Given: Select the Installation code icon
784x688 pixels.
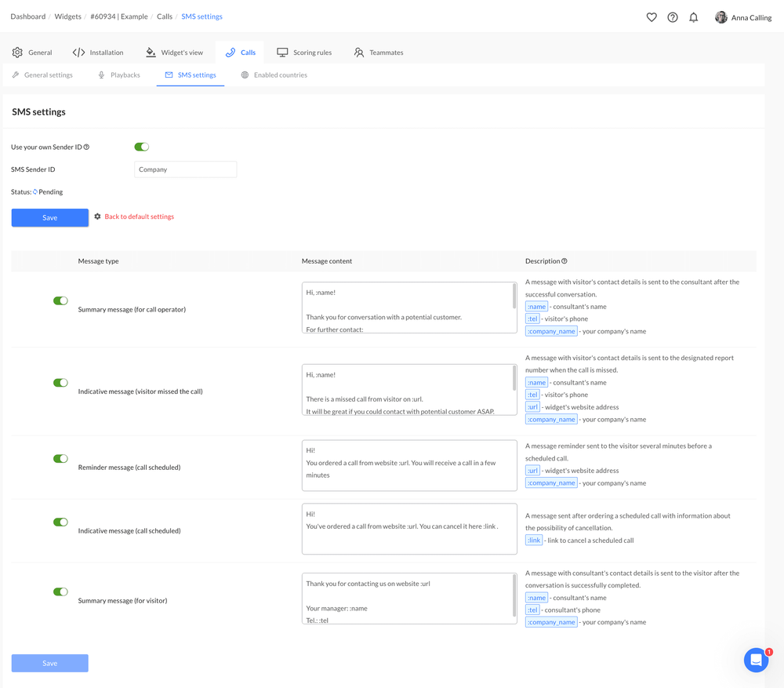Looking at the screenshot, I should 78,52.
